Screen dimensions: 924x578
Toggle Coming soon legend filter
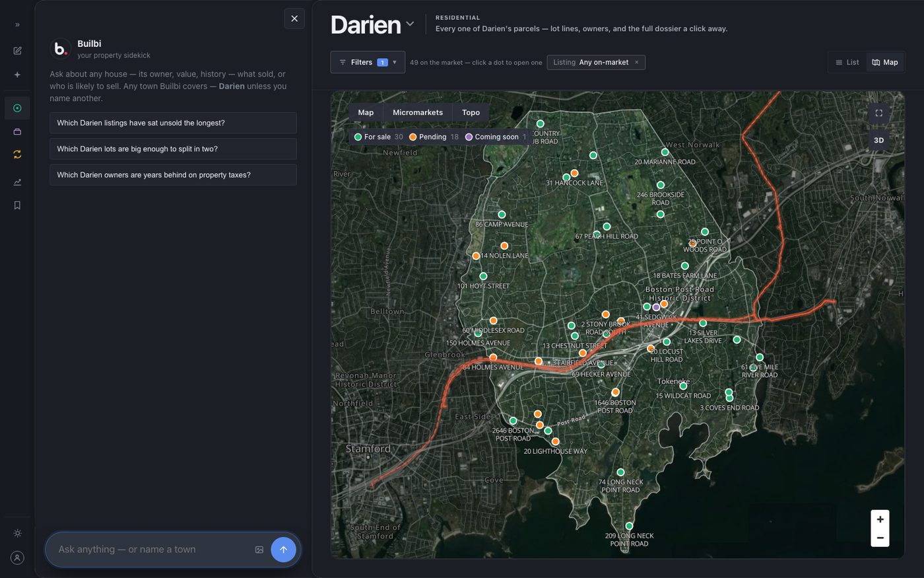[496, 137]
